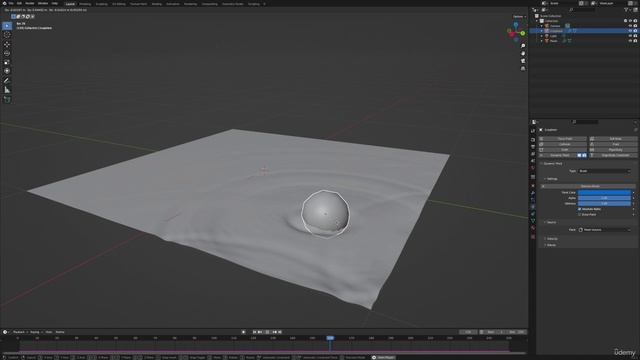Choose the Add Cube tool
The width and height of the screenshot is (640, 360).
click(x=7, y=100)
